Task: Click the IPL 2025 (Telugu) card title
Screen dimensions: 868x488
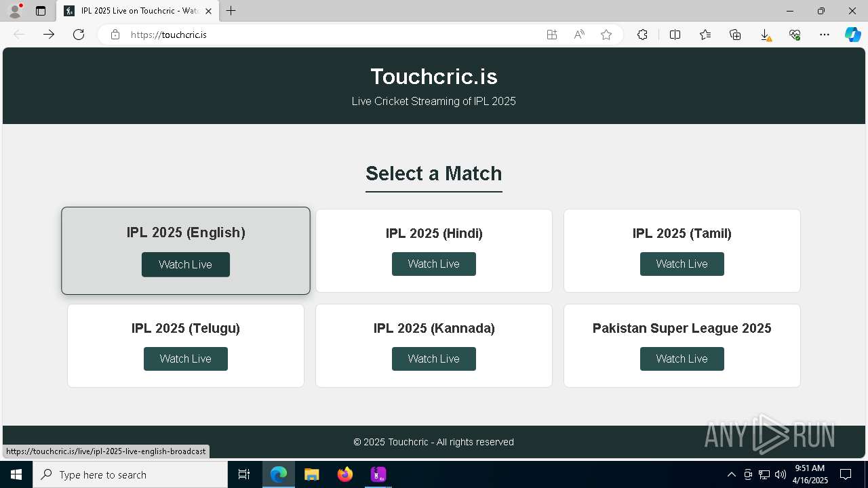Action: pos(186,328)
